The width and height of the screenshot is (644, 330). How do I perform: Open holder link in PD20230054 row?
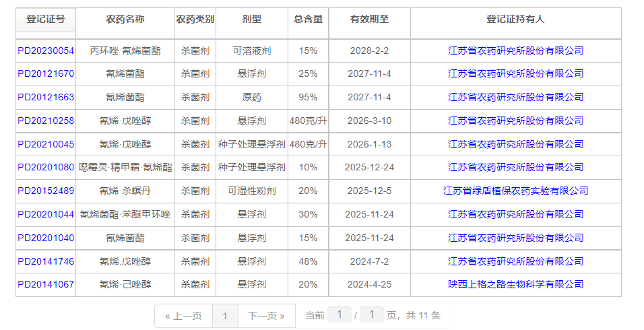click(516, 51)
